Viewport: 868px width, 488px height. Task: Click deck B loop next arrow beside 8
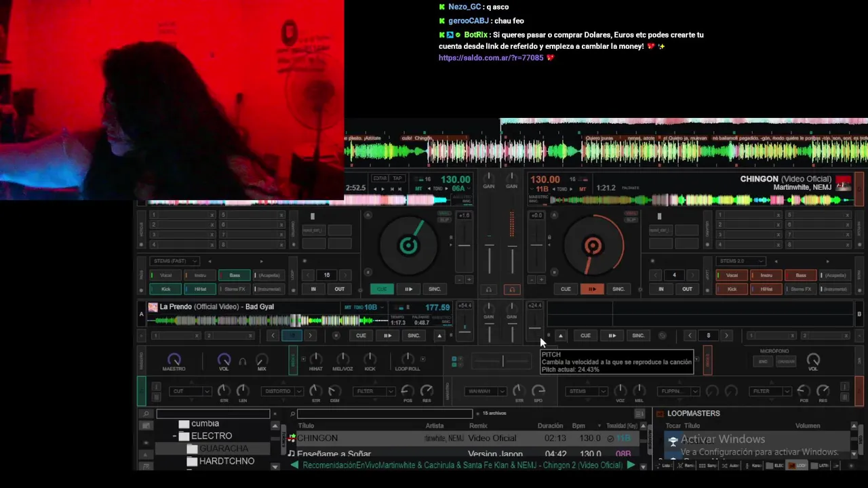726,335
